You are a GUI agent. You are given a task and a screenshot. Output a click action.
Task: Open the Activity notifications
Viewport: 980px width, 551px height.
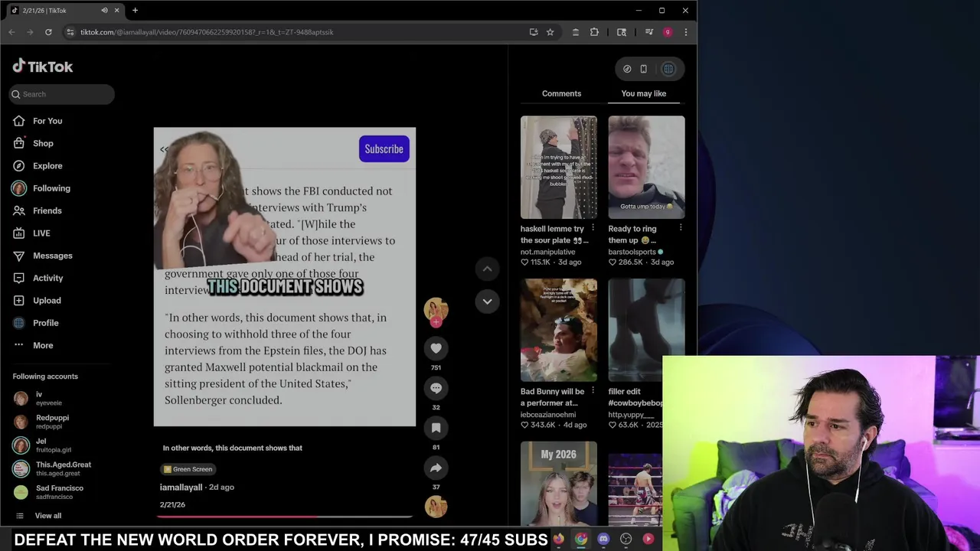click(47, 278)
